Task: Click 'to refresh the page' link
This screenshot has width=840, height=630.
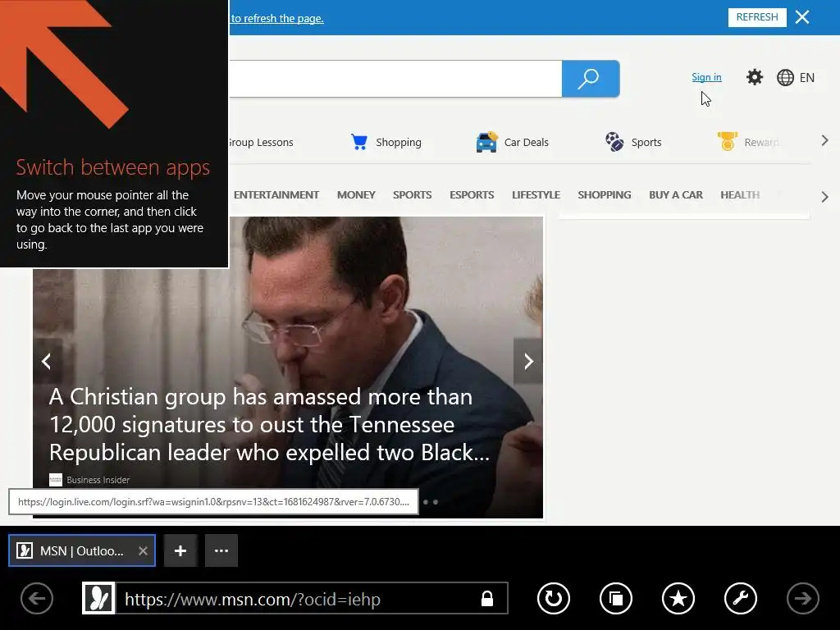Action: point(277,18)
